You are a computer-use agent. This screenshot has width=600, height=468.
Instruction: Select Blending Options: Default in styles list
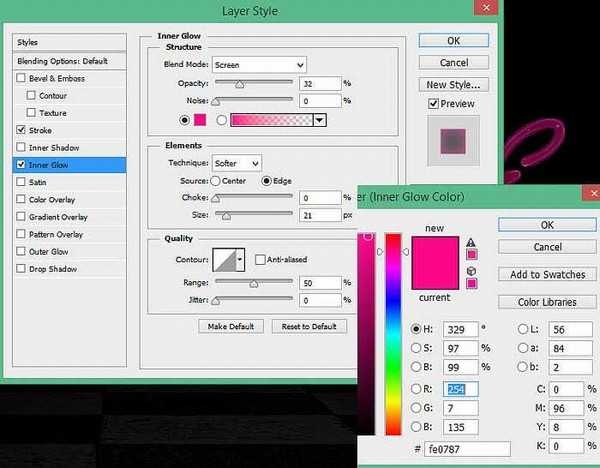pos(63,61)
